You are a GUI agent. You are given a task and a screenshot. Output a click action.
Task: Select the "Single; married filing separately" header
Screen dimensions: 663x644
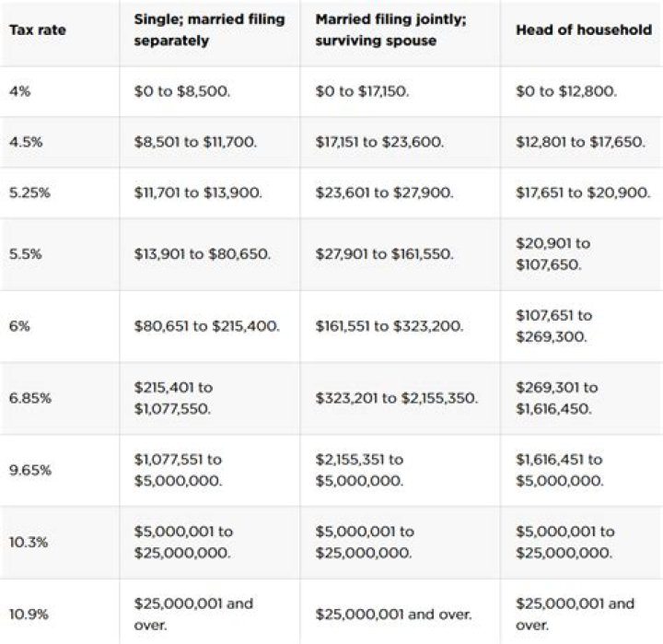tap(209, 30)
